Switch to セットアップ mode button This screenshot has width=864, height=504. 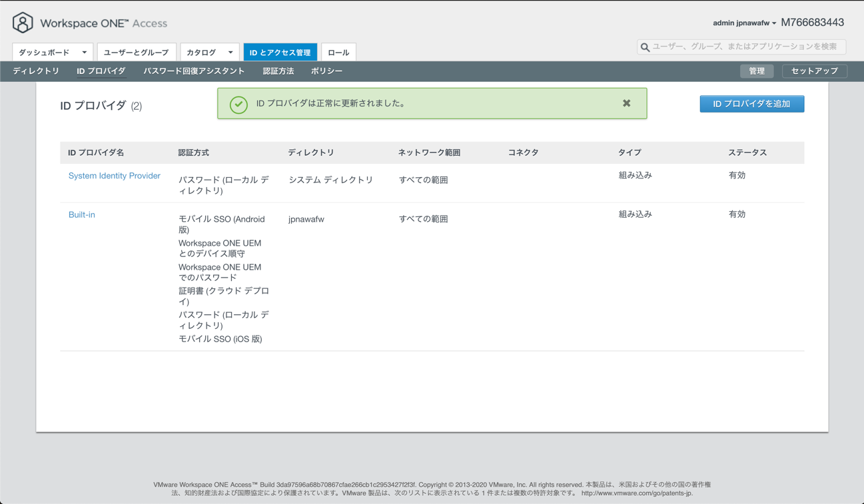pos(814,71)
